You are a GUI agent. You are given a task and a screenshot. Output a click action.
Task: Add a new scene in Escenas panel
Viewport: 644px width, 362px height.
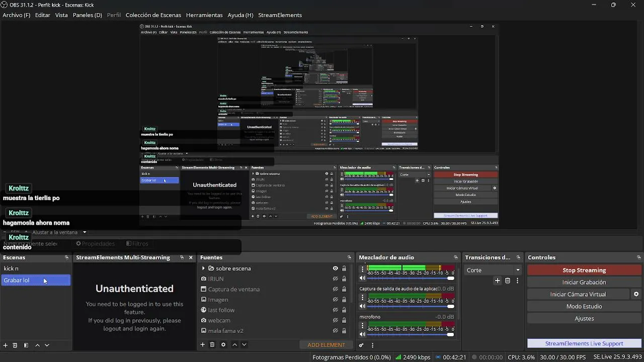[6, 345]
